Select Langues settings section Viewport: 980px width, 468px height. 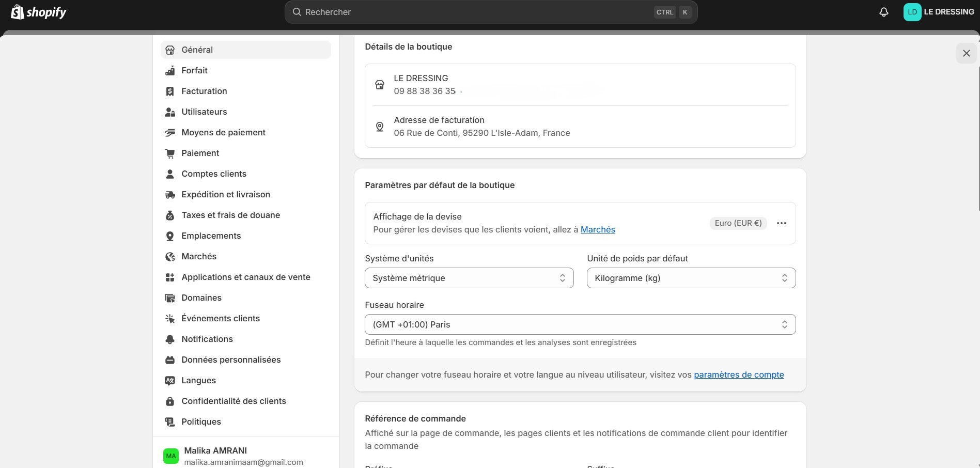[246, 380]
